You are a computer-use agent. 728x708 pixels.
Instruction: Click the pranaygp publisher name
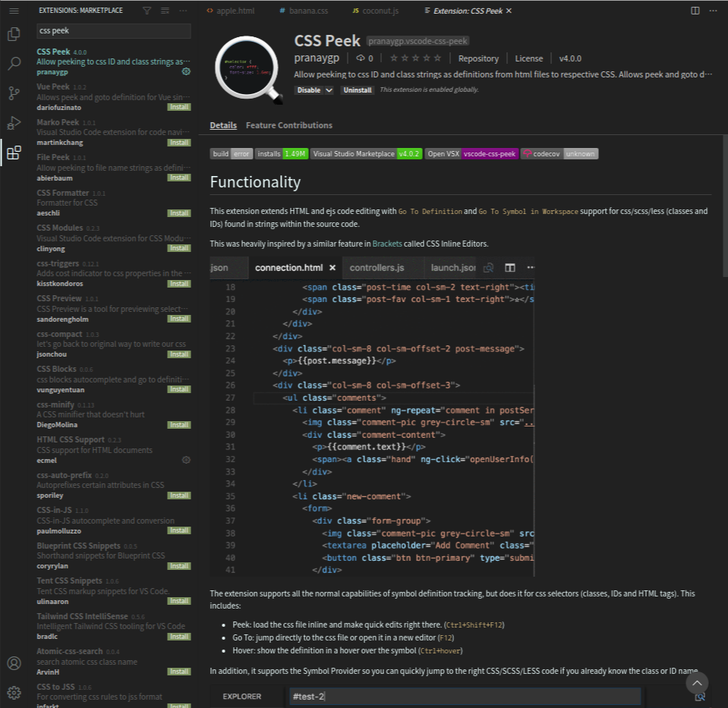coord(317,58)
